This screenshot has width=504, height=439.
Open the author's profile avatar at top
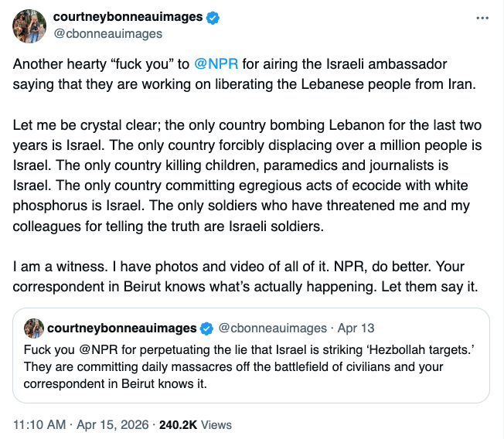pos(27,26)
